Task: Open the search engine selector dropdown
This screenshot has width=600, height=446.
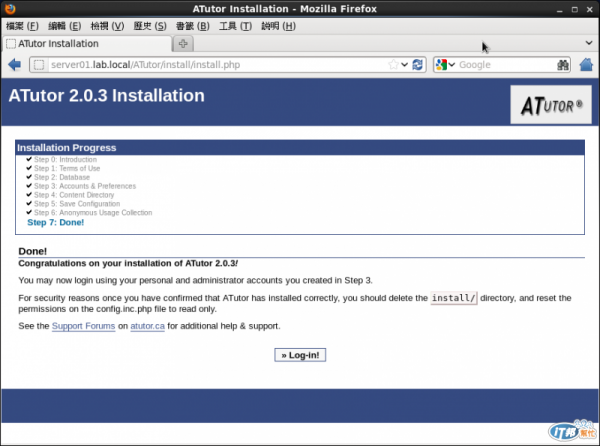Action: click(445, 65)
